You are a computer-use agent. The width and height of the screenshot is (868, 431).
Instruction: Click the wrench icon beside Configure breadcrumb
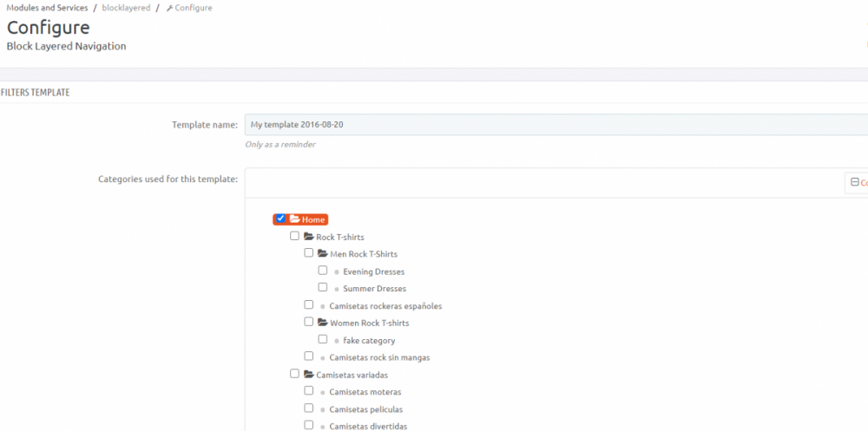tap(169, 8)
